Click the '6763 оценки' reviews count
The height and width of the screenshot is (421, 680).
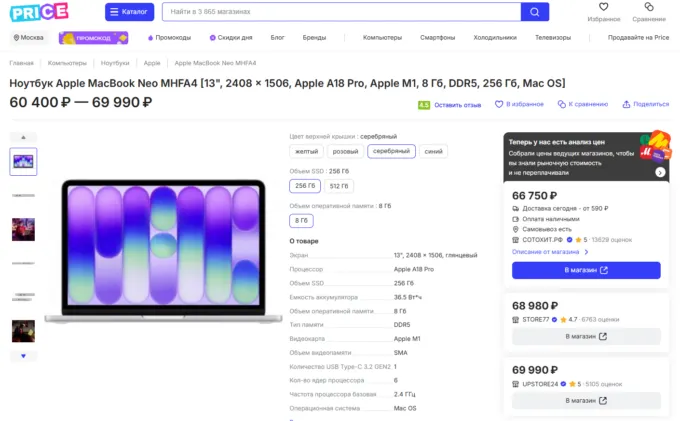(x=600, y=320)
